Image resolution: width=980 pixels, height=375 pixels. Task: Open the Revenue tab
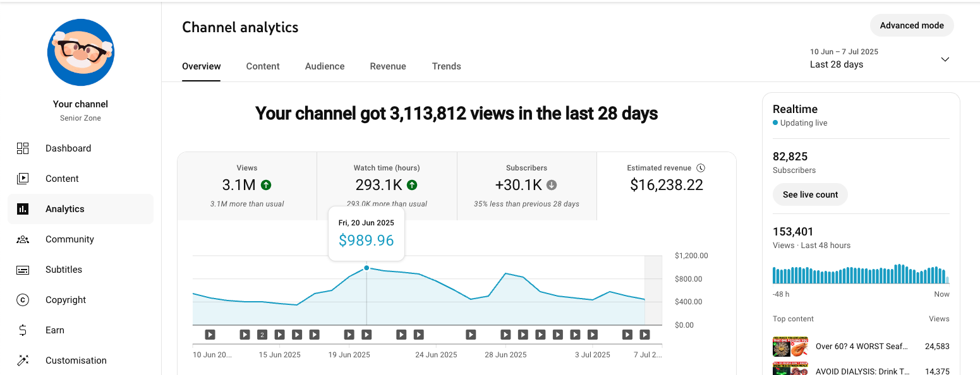[388, 66]
